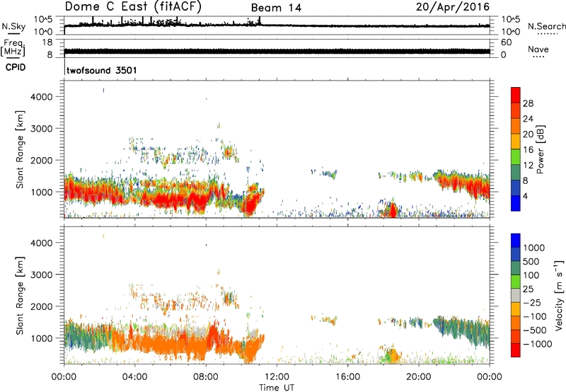Click the '16' power colorbar value
Image resolution: width=566 pixels, height=392 pixels.
(528, 150)
